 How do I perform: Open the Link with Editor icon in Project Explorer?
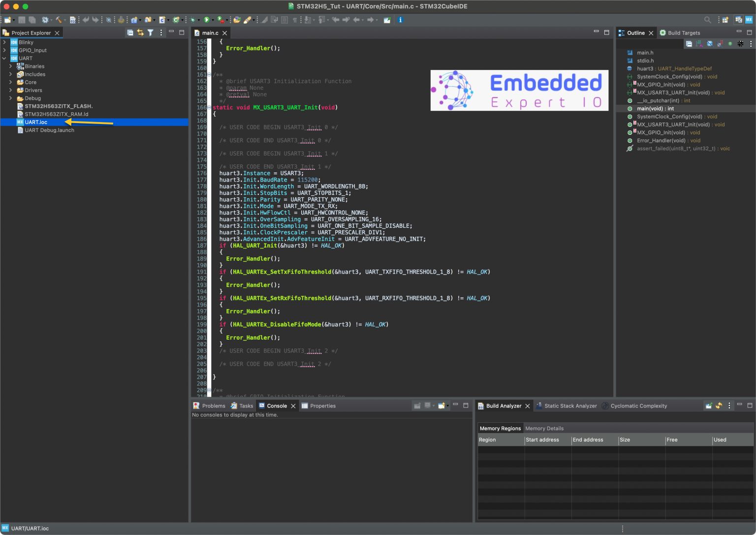point(140,32)
